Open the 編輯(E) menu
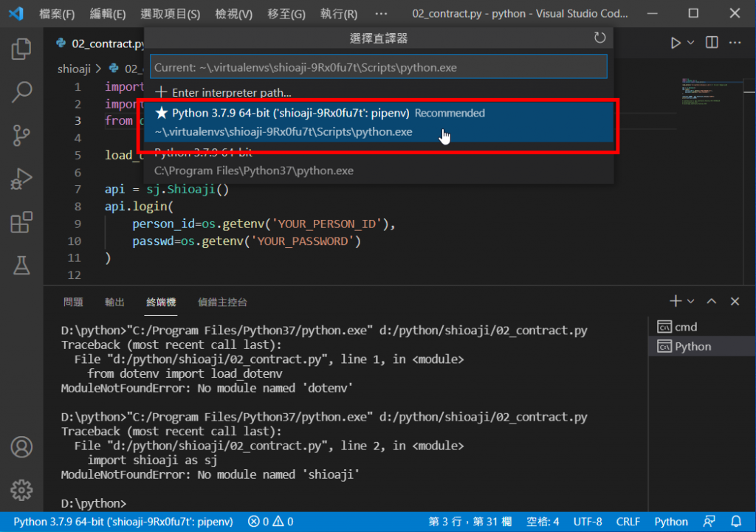This screenshot has width=756, height=532. 108,13
